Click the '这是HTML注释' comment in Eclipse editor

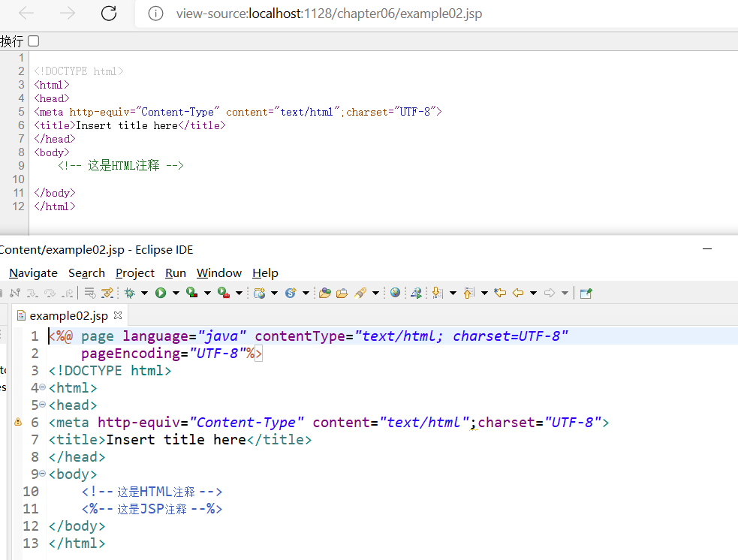(156, 492)
